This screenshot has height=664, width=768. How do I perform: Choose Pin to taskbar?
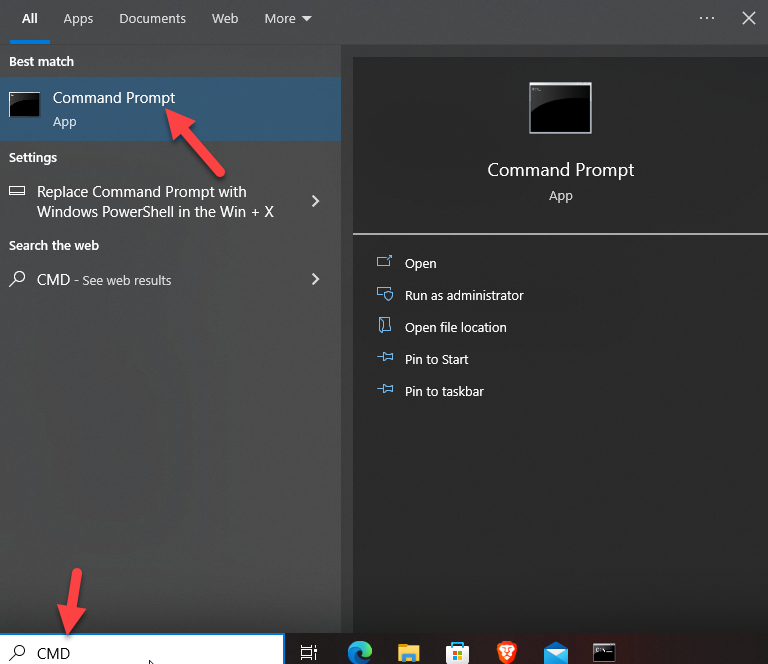(444, 391)
